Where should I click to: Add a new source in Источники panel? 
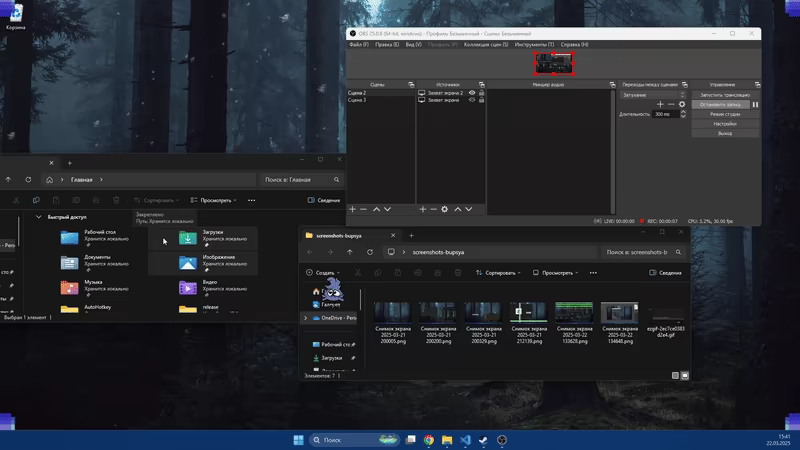(x=422, y=209)
